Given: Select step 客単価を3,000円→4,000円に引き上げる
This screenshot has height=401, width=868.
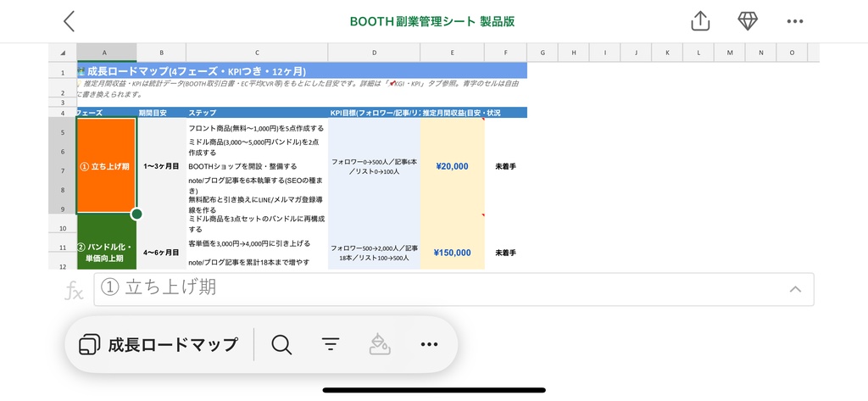Looking at the screenshot, I should click(257, 243).
